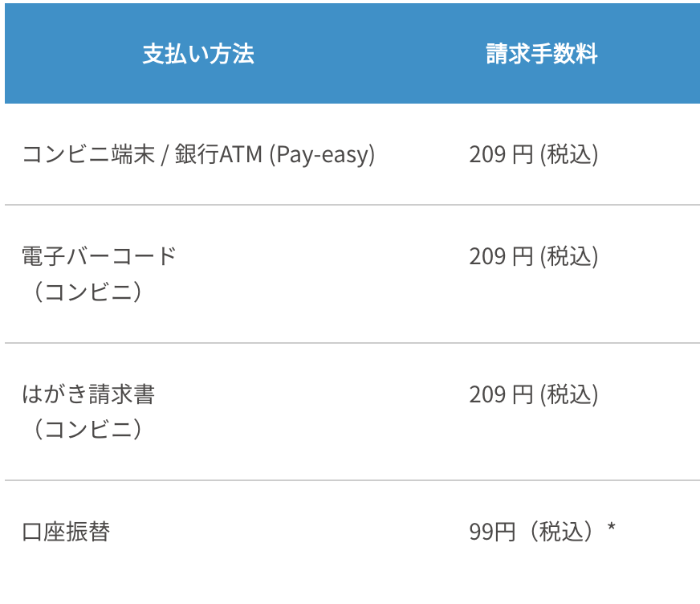The image size is (700, 604).
Task: Click the (Pay-easy) text
Action: click(322, 154)
